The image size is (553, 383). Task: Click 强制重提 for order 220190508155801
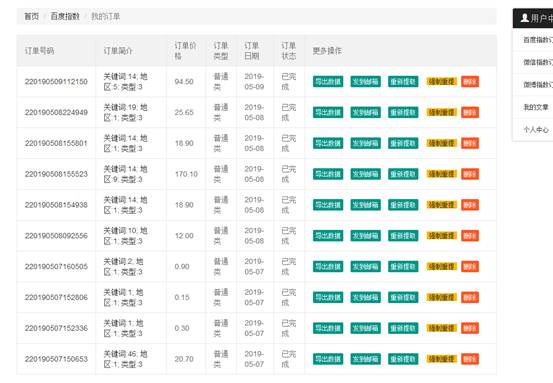point(442,143)
